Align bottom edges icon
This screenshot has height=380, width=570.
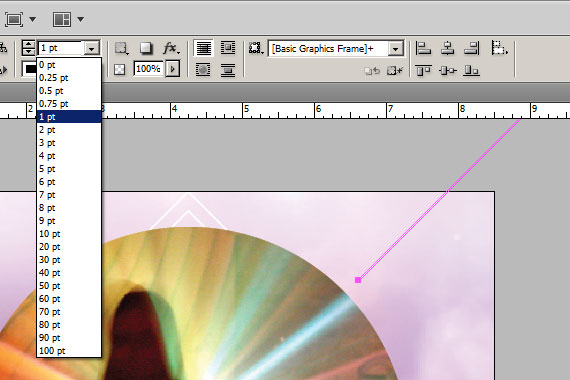tap(471, 70)
